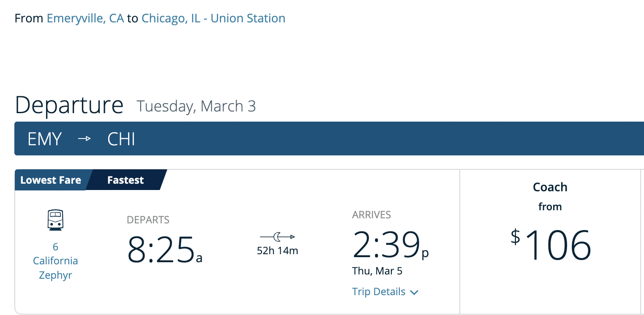
Task: Click the Departure heading
Action: coord(69,105)
